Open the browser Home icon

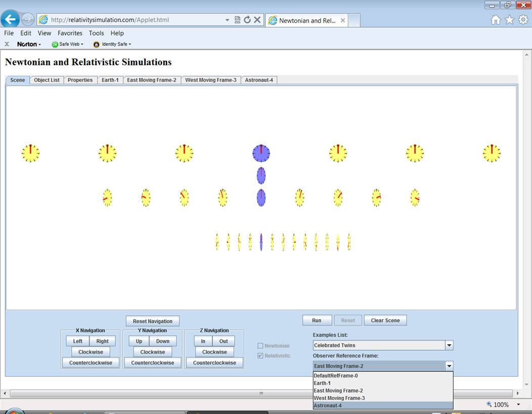[x=496, y=20]
